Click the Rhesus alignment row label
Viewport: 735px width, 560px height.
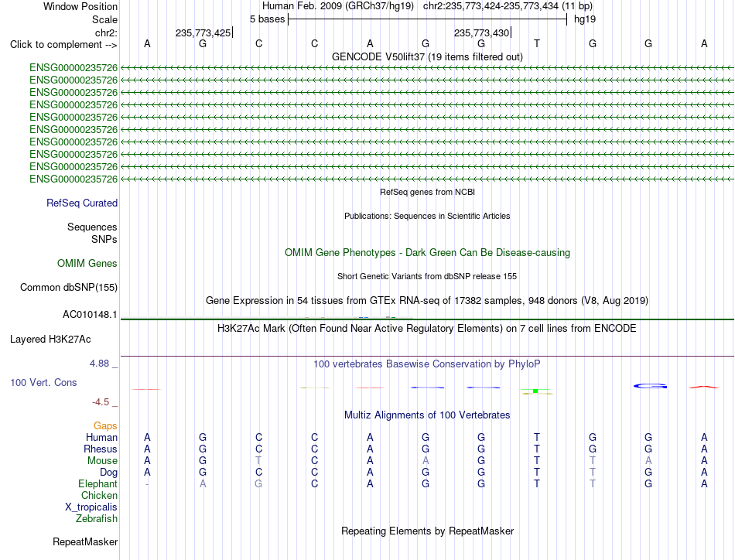[x=101, y=449]
